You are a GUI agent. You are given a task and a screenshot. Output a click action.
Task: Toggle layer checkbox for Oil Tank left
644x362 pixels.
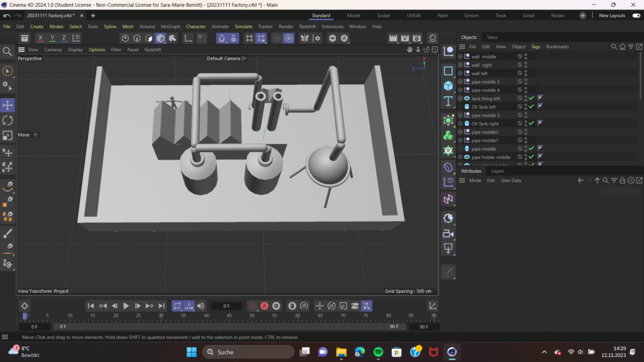point(520,107)
